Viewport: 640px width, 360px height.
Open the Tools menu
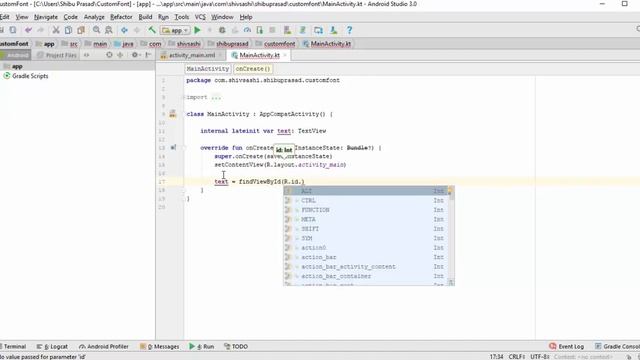[x=182, y=17]
